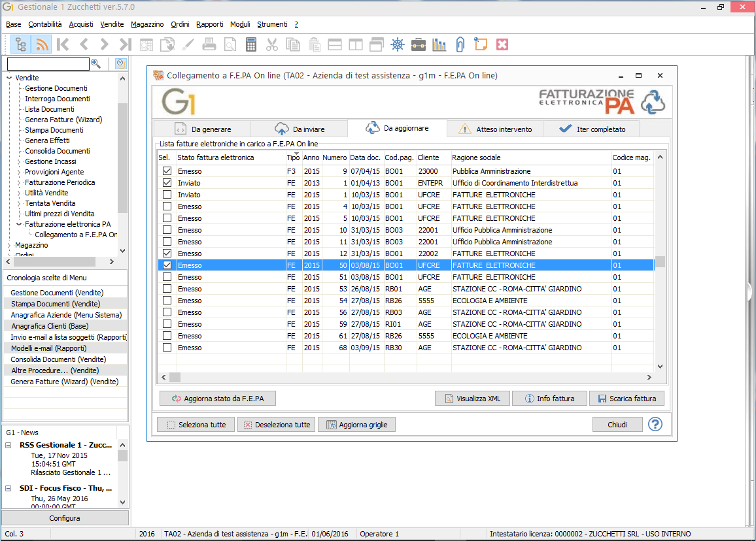Check the invoice number 10 row
756x541 pixels.
coord(167,230)
